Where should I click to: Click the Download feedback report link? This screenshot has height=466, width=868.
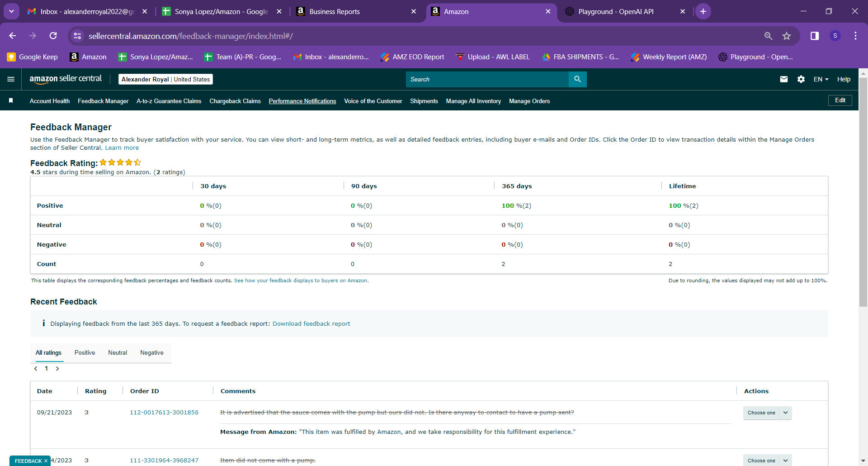pos(311,323)
